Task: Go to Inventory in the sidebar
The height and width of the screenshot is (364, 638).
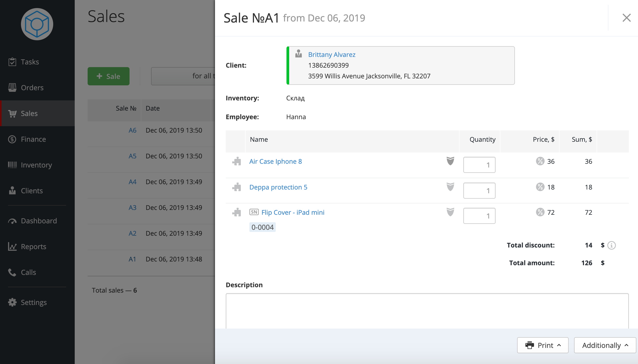Action: (36, 165)
